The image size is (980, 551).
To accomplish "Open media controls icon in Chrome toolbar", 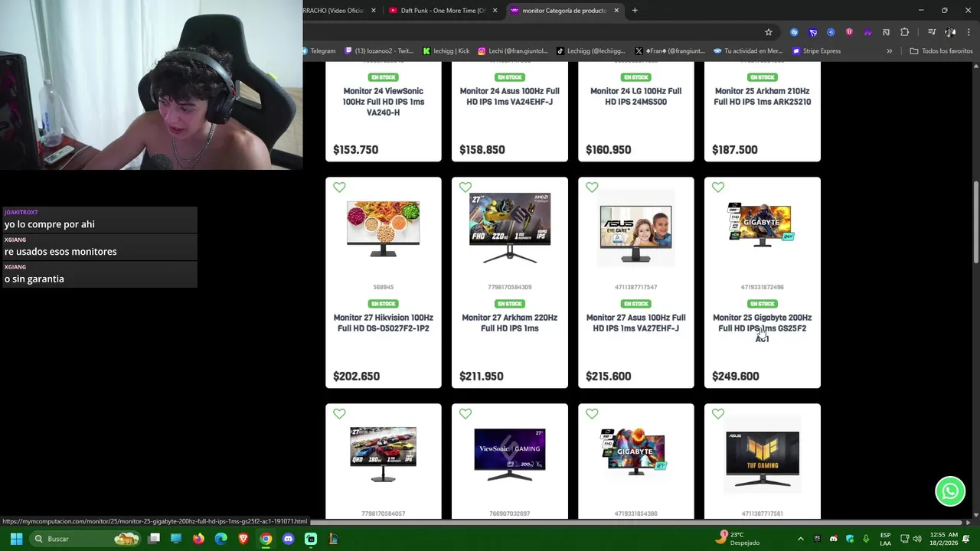I will click(x=932, y=32).
